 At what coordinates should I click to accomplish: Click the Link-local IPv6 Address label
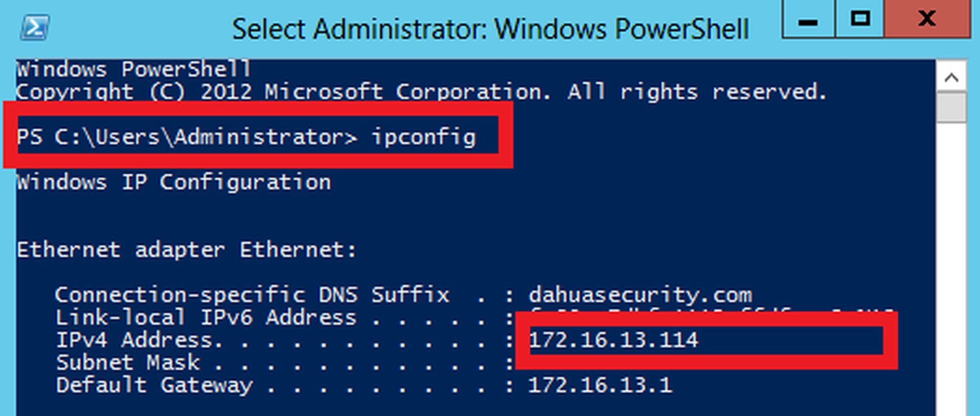coord(206,318)
